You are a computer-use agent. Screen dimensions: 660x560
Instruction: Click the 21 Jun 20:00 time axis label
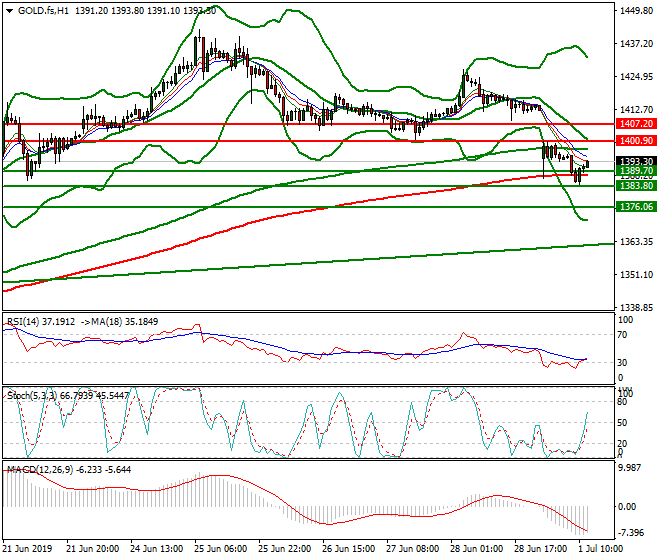coord(93,549)
